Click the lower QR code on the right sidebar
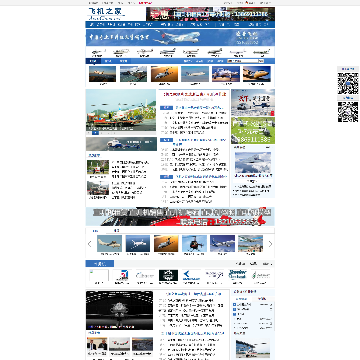 click(x=348, y=111)
